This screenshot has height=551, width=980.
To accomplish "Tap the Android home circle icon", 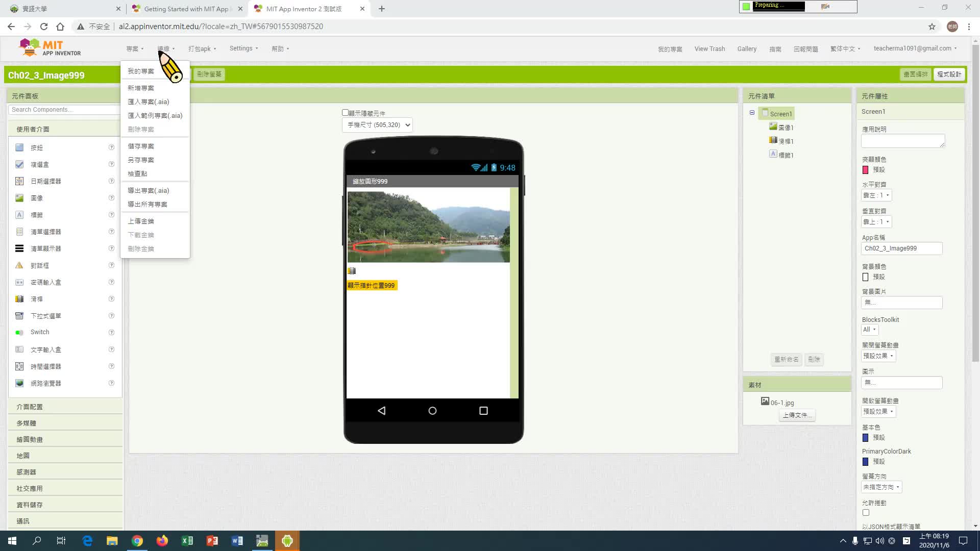I will pyautogui.click(x=432, y=411).
